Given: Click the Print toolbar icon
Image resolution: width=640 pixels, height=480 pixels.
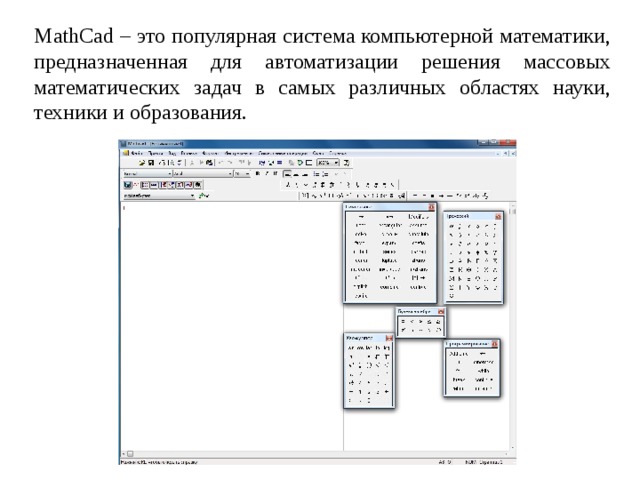Looking at the screenshot, I should pyautogui.click(x=162, y=163).
